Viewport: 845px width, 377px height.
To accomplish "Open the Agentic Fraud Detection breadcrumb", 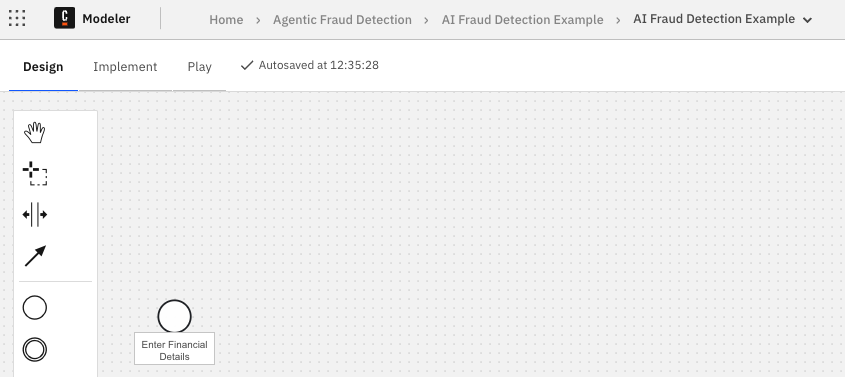I will point(342,20).
